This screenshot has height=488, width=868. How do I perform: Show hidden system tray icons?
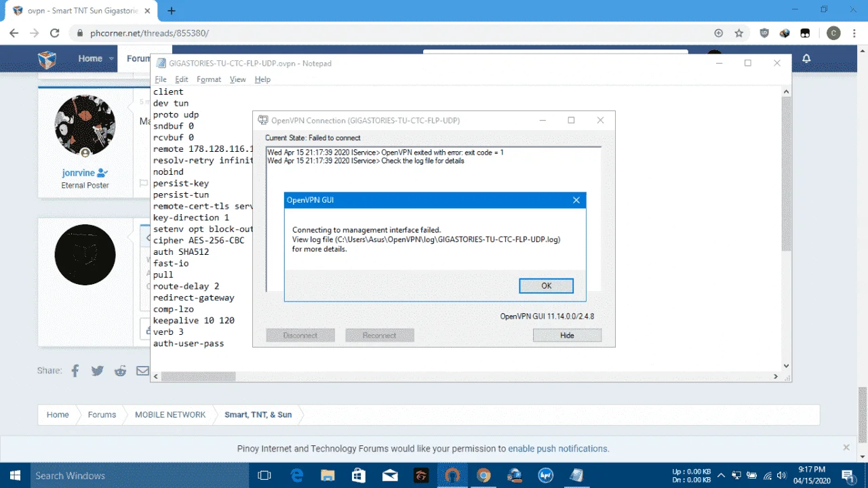[x=722, y=475]
